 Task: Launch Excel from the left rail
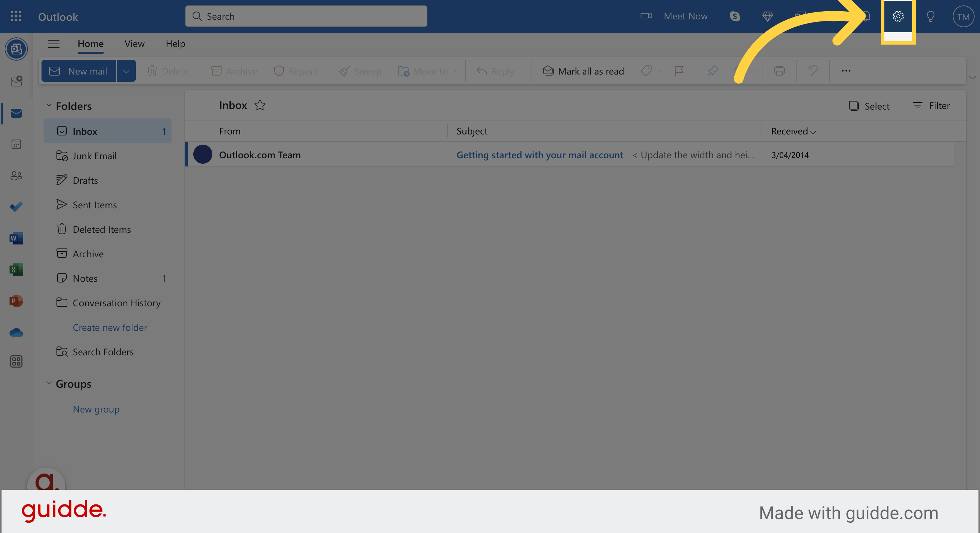16,270
